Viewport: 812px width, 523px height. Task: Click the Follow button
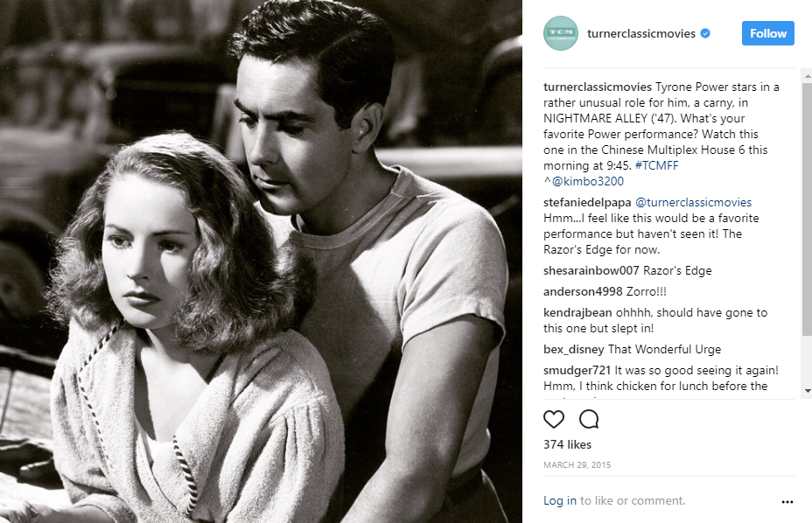pyautogui.click(x=768, y=33)
